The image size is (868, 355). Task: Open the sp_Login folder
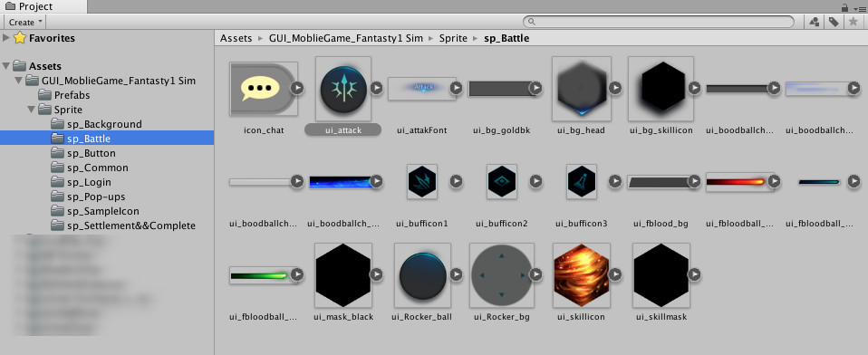81,182
